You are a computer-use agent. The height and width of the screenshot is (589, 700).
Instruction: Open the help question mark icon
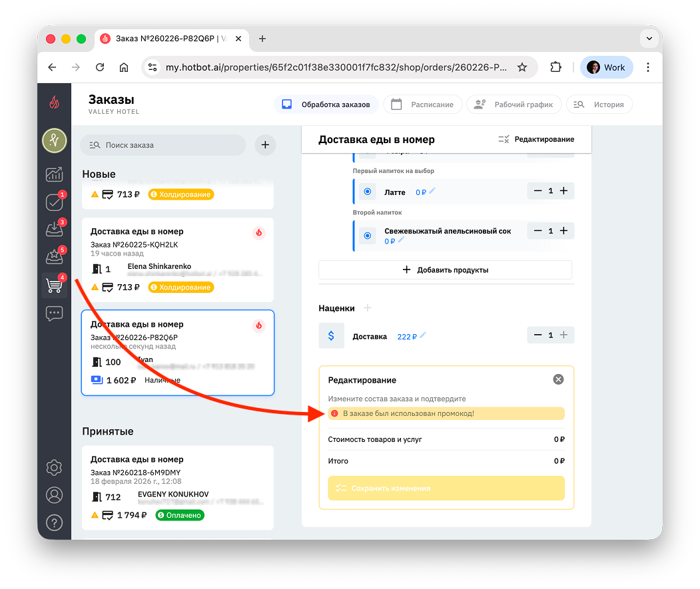54,522
